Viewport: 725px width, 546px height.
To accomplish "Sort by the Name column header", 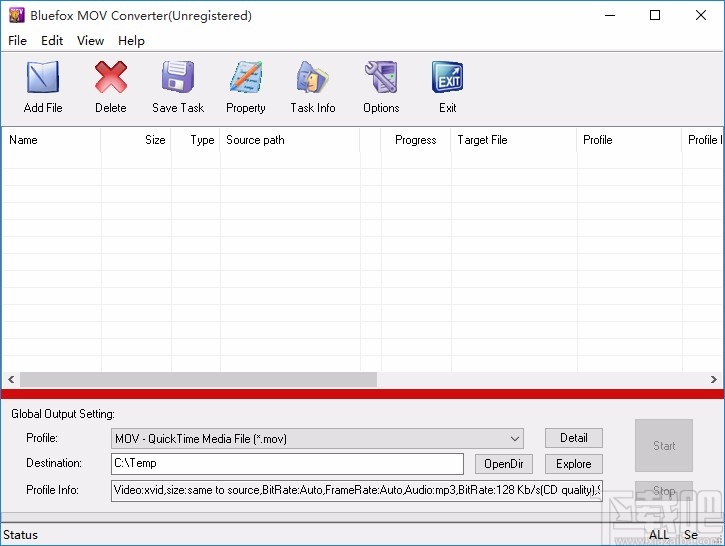I will (51, 140).
